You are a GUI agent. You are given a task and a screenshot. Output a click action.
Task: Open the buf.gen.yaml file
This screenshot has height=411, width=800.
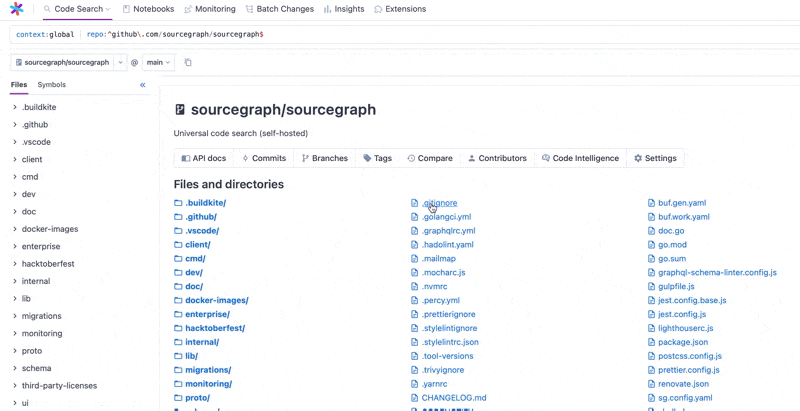[x=682, y=203]
